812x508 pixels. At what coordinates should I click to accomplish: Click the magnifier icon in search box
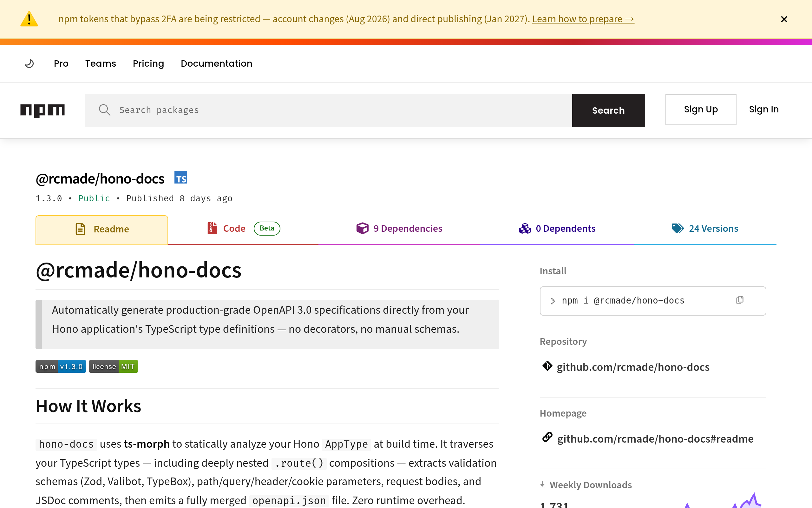pyautogui.click(x=104, y=110)
